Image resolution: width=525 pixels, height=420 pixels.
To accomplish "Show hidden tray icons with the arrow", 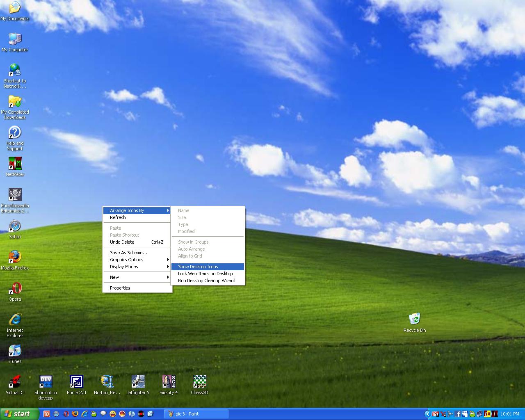I will [428, 414].
